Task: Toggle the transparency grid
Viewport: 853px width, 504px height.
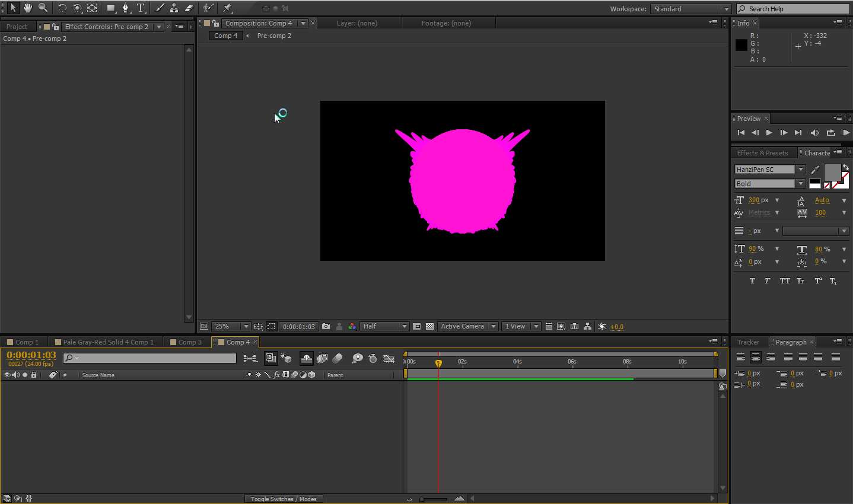Action: [x=429, y=327]
